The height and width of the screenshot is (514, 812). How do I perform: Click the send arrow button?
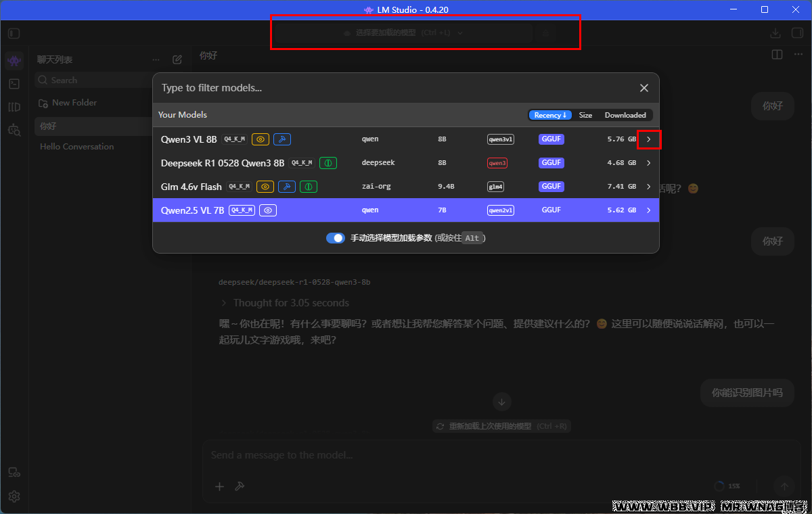coord(785,486)
